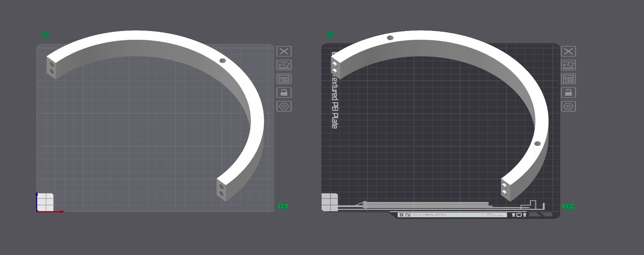The image size is (644, 255).
Task: Open plate 01 settings hexagon icon
Action: point(284,106)
